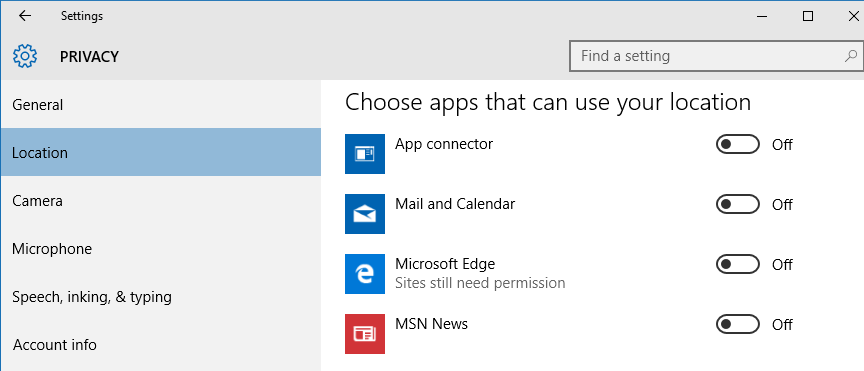Maximize the Settings window
This screenshot has width=864, height=371.
click(x=808, y=16)
